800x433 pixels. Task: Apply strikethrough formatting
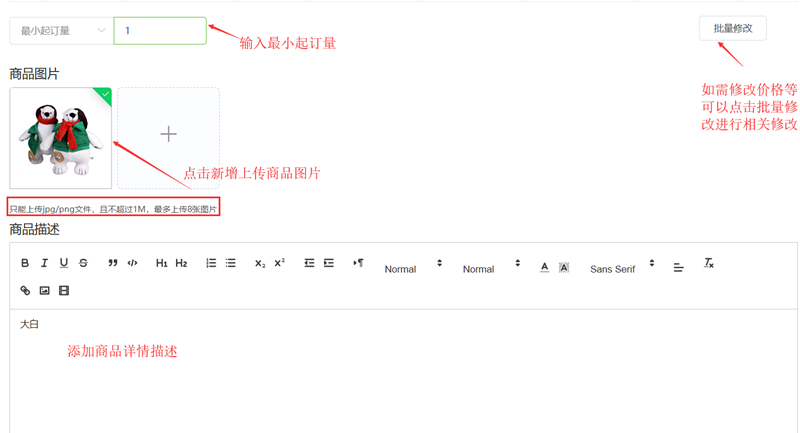pyautogui.click(x=83, y=263)
